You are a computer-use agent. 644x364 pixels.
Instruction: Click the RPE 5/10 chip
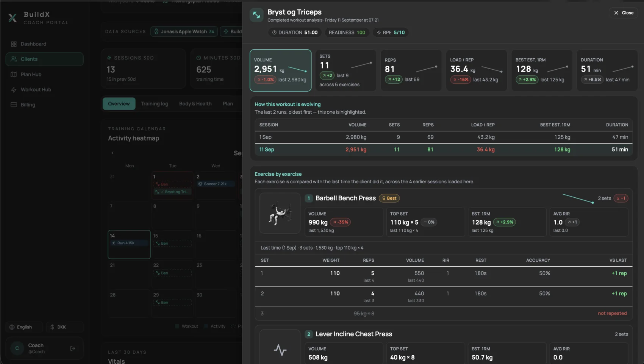point(391,33)
